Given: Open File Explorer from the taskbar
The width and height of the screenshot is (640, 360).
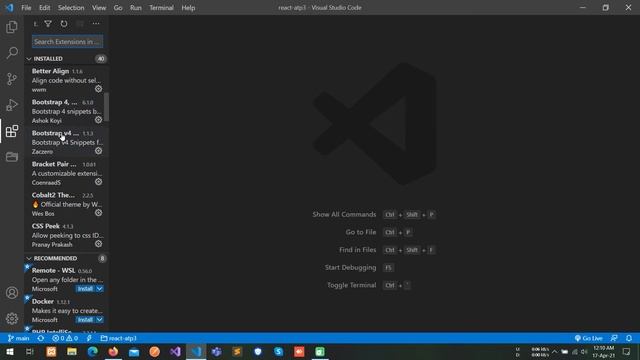Looking at the screenshot, I should pyautogui.click(x=72, y=351).
